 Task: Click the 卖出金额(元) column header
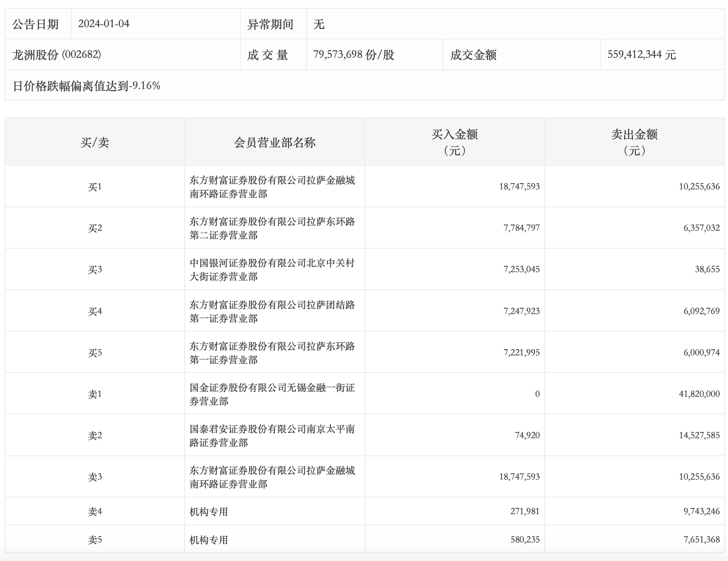click(634, 142)
